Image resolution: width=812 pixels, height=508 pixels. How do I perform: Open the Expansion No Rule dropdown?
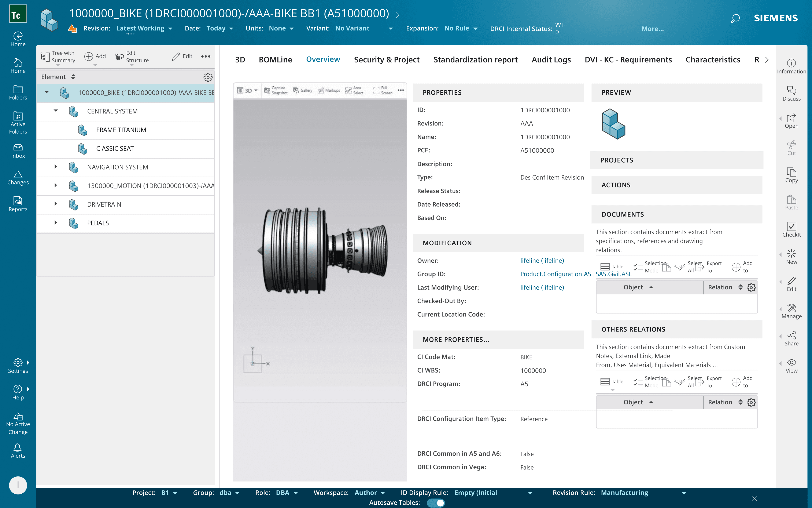click(x=461, y=28)
